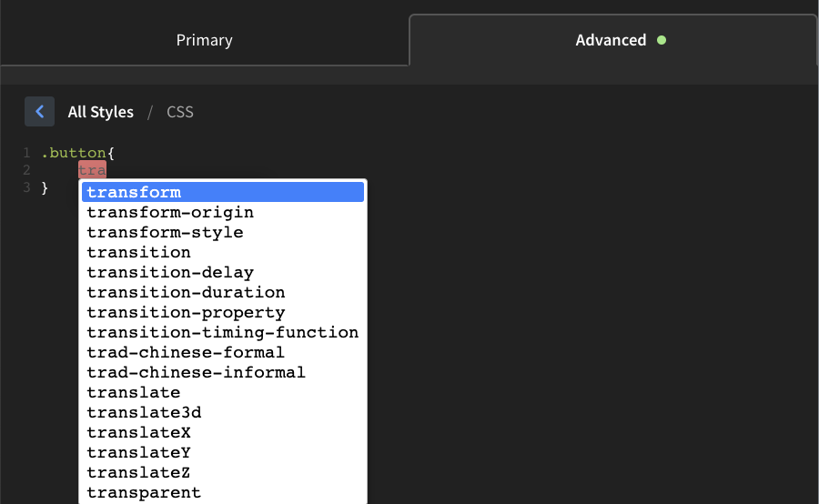Select transition-property suggestion

tap(223, 312)
